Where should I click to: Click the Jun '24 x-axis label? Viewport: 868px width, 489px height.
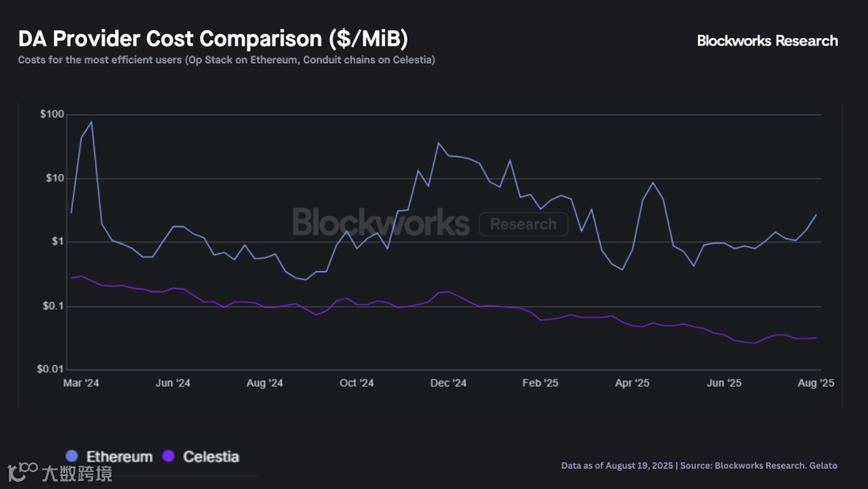pyautogui.click(x=173, y=383)
